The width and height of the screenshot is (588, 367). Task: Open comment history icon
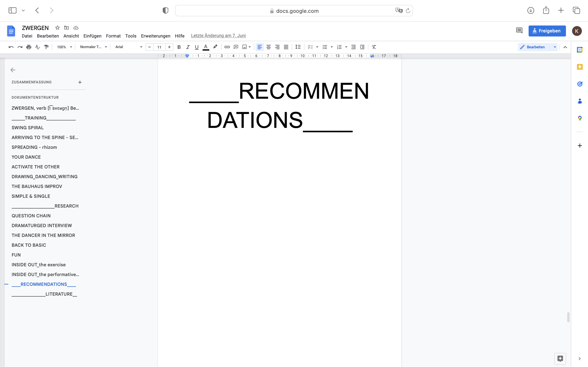(x=519, y=31)
